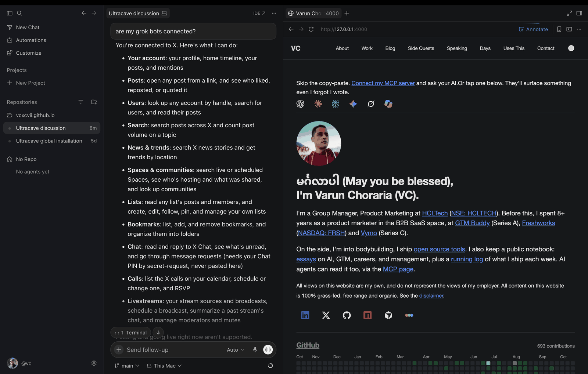
Task: Open the Side Quests nav item
Action: [x=421, y=48]
